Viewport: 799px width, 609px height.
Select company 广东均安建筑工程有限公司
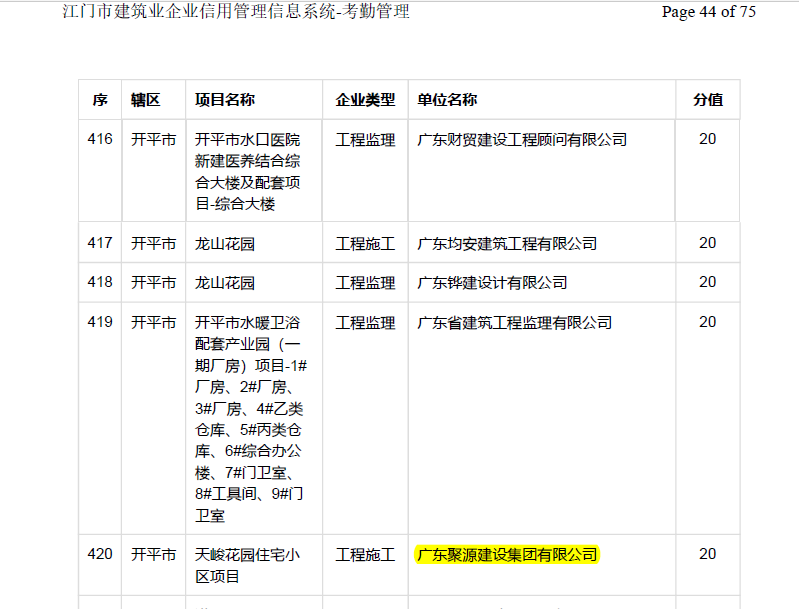507,243
